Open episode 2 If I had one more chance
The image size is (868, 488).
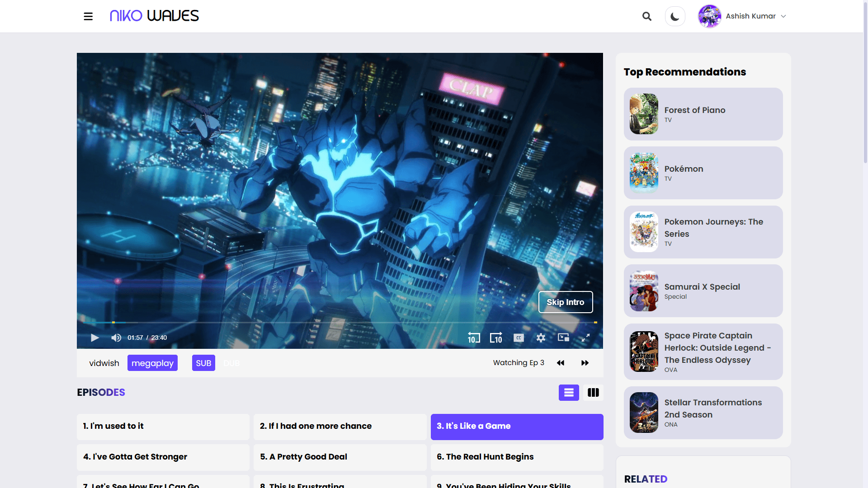coord(340,427)
